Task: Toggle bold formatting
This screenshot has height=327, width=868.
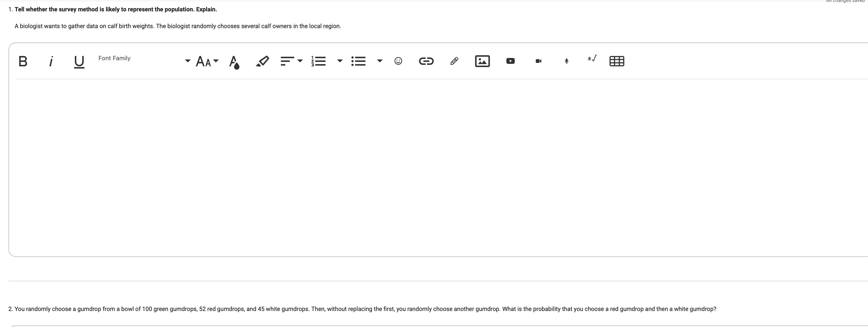Action: (23, 61)
